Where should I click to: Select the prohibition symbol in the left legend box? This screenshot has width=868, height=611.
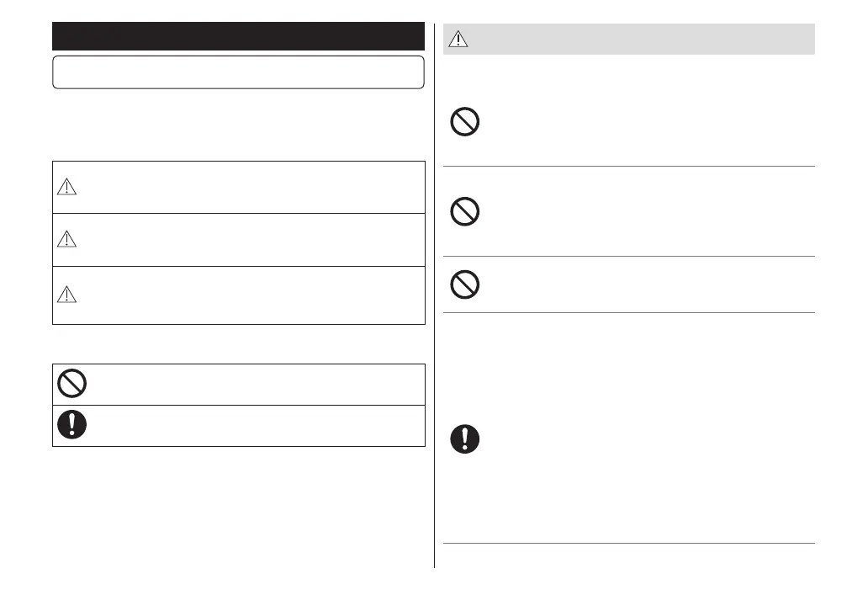coord(72,384)
